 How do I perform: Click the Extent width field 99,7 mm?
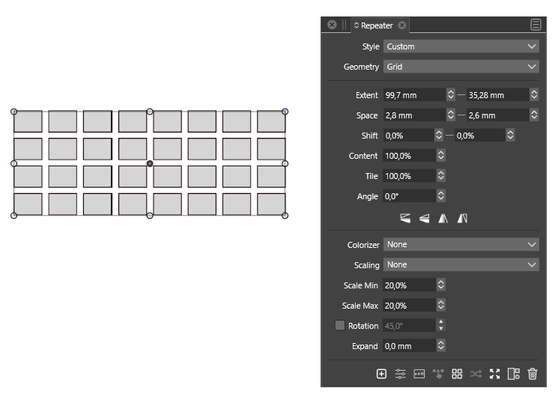tap(414, 95)
